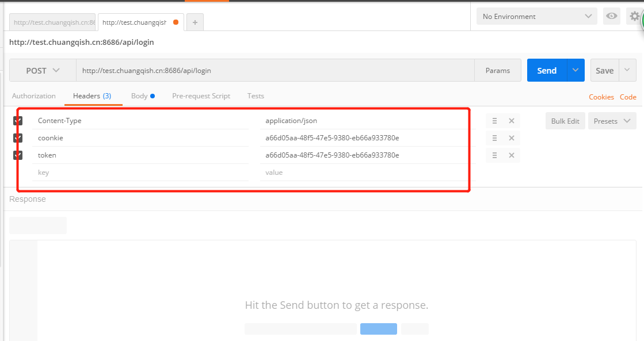The image size is (644, 341).
Task: Click the token key field
Action: tap(140, 155)
